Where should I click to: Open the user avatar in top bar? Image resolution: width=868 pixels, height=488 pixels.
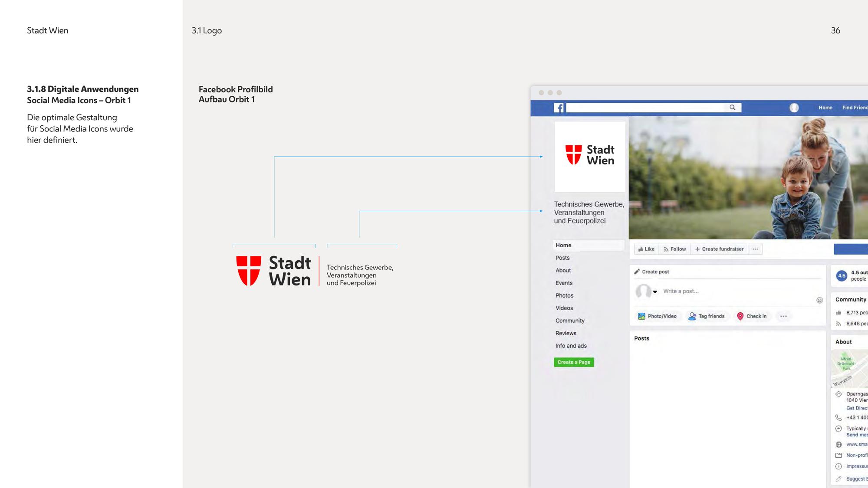click(x=794, y=108)
